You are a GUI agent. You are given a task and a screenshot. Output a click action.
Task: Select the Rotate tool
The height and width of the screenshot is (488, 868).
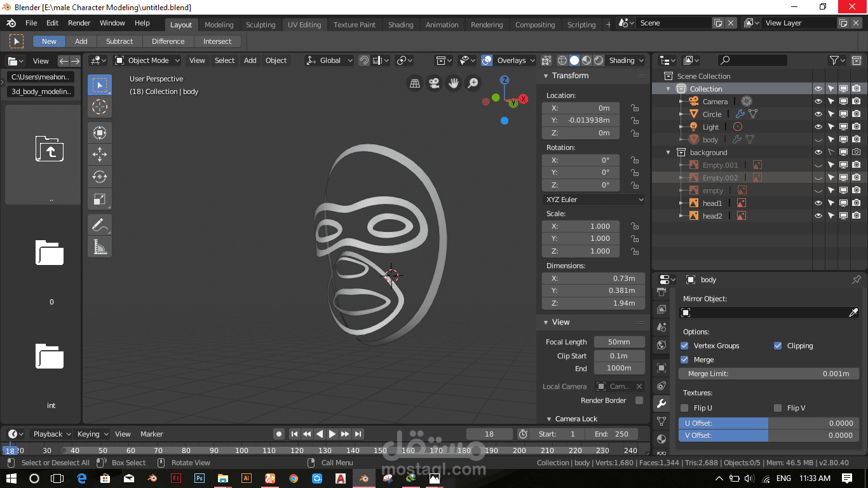(100, 177)
